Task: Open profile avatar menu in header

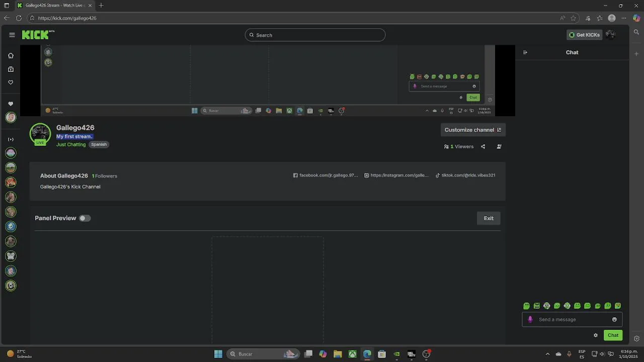Action: [x=610, y=35]
